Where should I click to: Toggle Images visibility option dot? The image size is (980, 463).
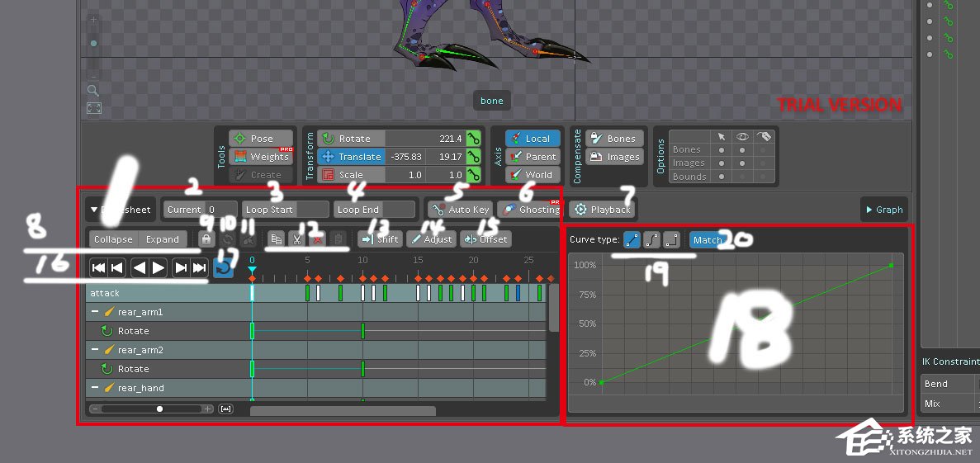[742, 163]
